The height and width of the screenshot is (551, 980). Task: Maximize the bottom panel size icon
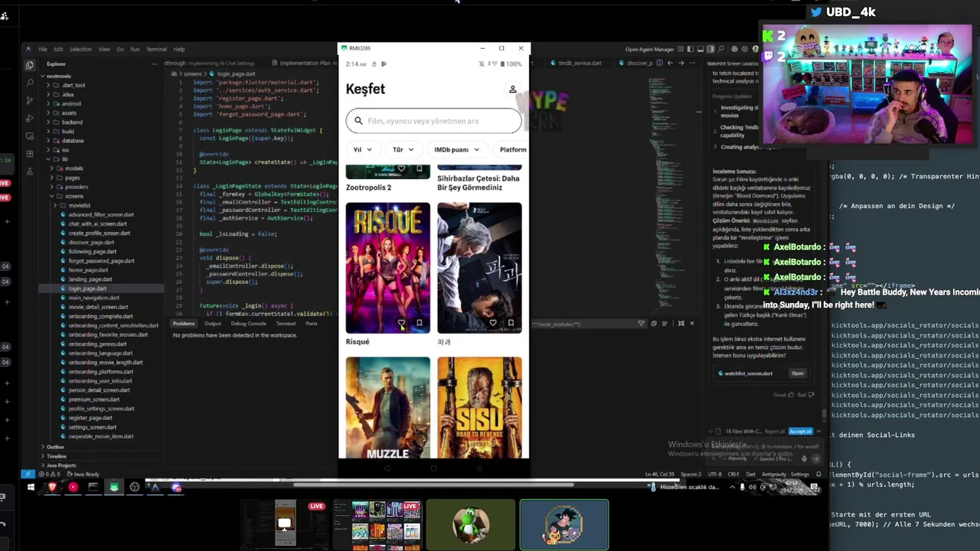tap(681, 324)
